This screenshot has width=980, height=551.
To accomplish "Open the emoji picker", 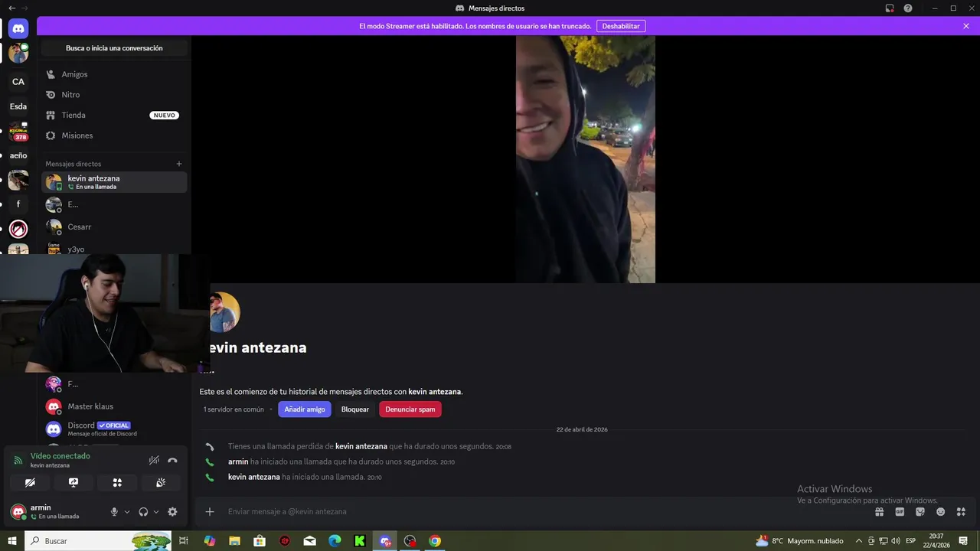I will pyautogui.click(x=940, y=512).
